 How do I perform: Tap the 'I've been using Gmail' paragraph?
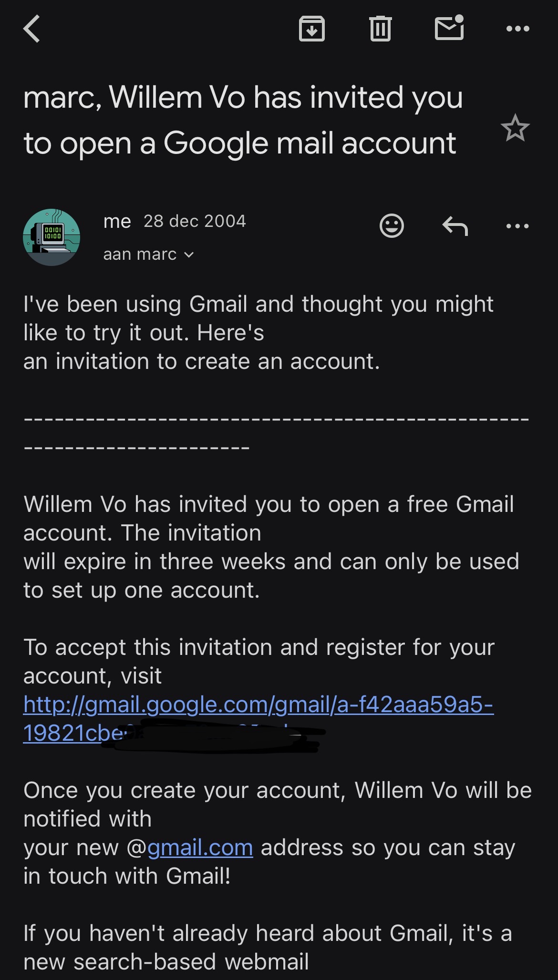pos(258,333)
